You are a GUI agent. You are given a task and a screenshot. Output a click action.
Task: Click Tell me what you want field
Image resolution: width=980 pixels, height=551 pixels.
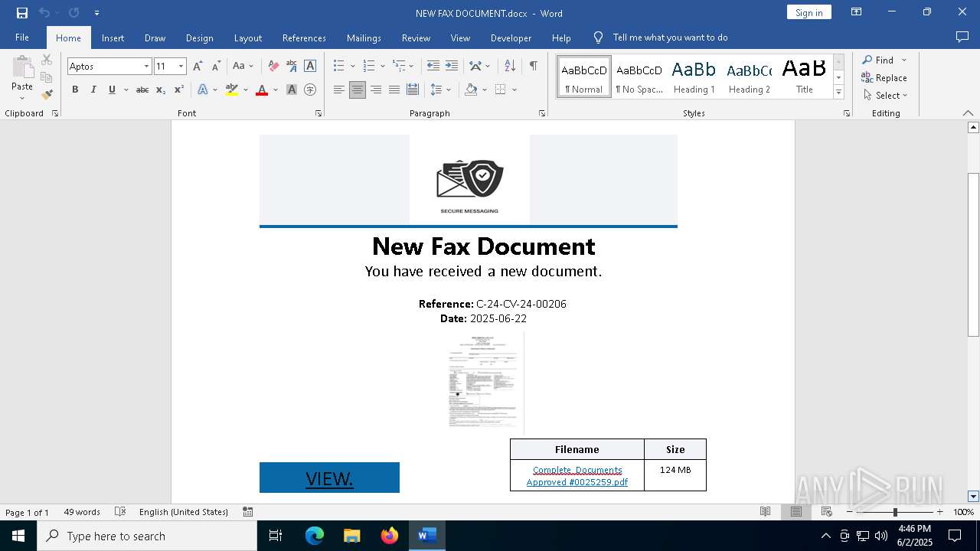(670, 37)
